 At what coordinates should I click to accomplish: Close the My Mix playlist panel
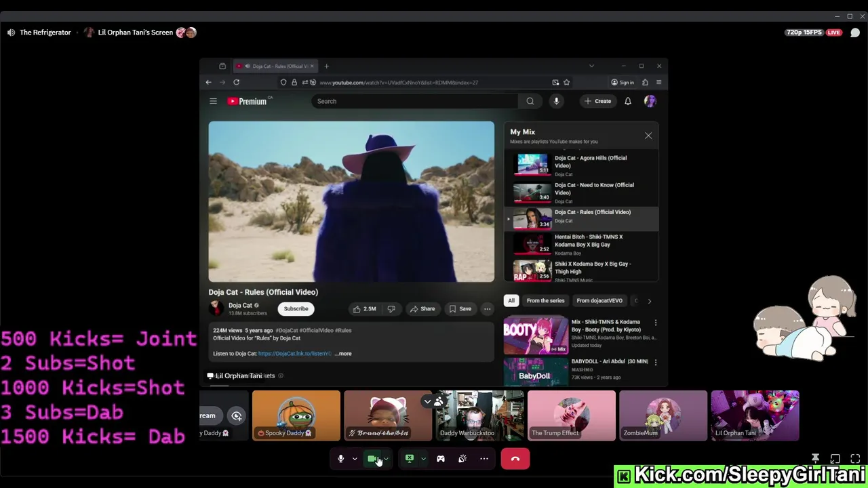click(x=648, y=136)
